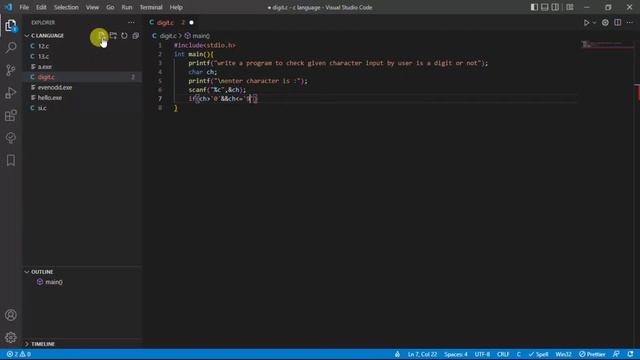Open Accounts menu in activity bar
The height and width of the screenshot is (360, 640).
click(11, 315)
